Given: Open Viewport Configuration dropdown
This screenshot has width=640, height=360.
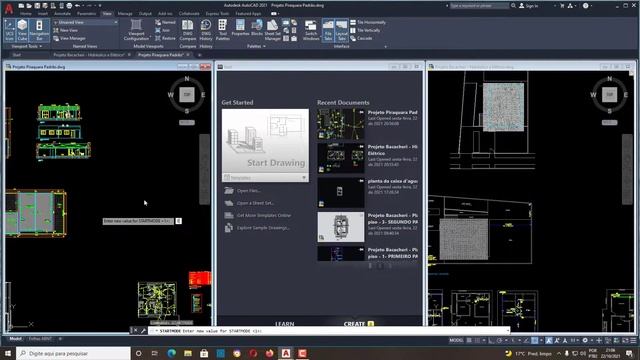Looking at the screenshot, I should (x=136, y=30).
